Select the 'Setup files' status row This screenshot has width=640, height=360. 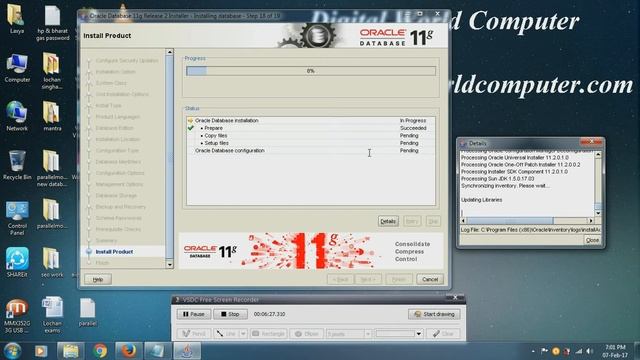311,143
